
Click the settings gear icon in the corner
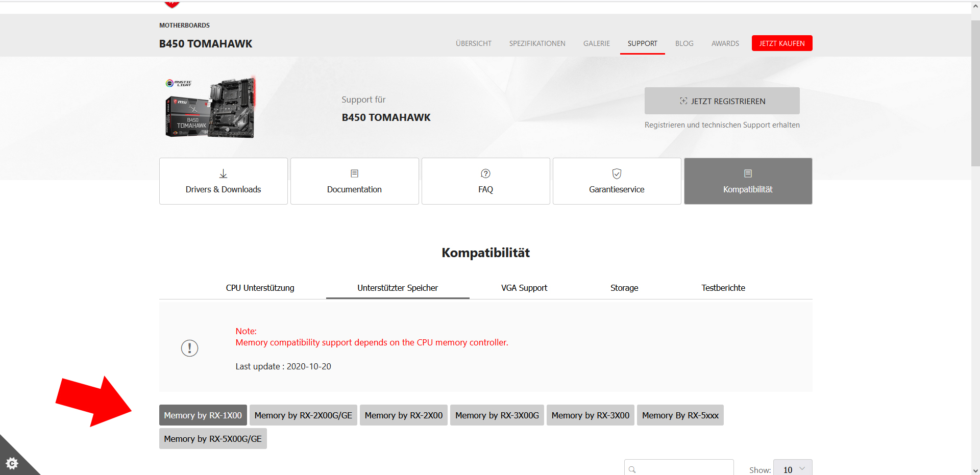coord(12,463)
